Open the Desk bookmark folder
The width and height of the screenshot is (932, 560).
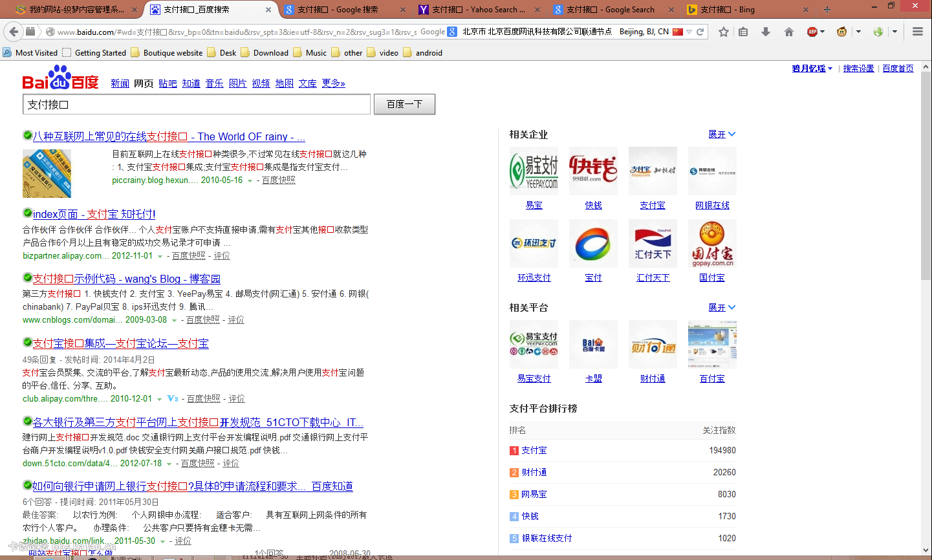[x=222, y=53]
